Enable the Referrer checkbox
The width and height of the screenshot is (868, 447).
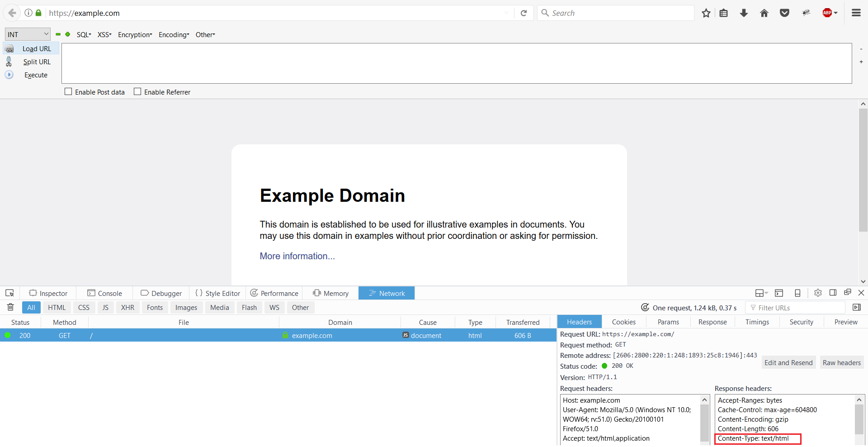click(138, 91)
